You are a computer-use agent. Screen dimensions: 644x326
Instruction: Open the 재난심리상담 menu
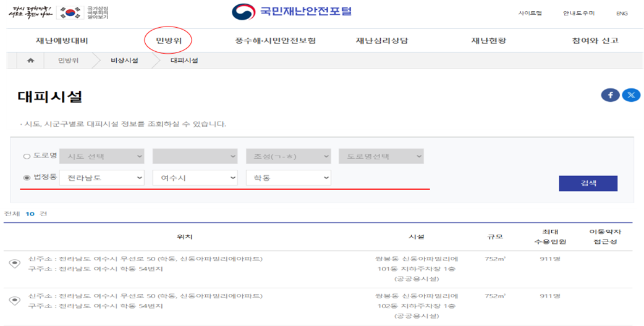(382, 41)
